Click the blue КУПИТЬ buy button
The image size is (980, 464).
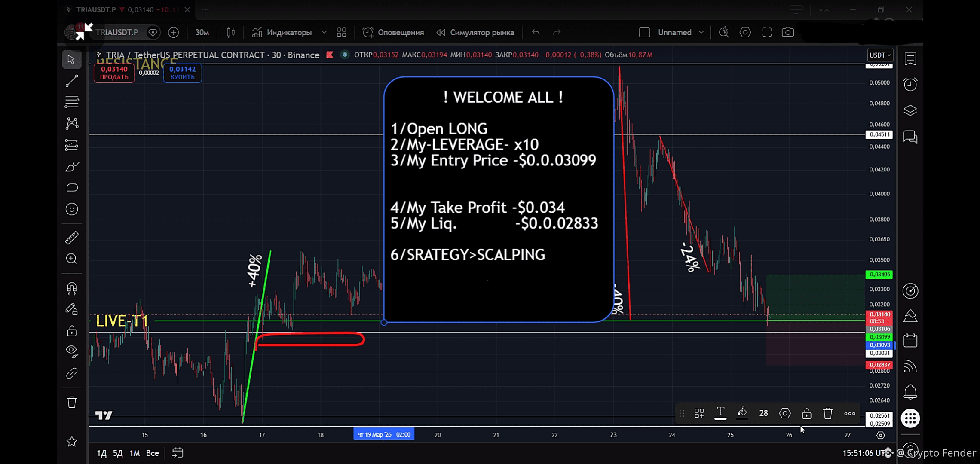182,73
